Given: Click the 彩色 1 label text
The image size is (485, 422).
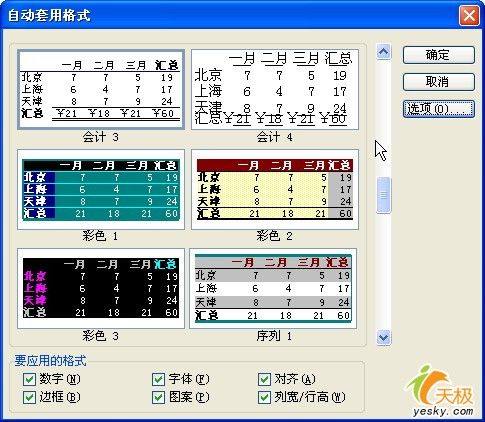Looking at the screenshot, I should pyautogui.click(x=101, y=236).
